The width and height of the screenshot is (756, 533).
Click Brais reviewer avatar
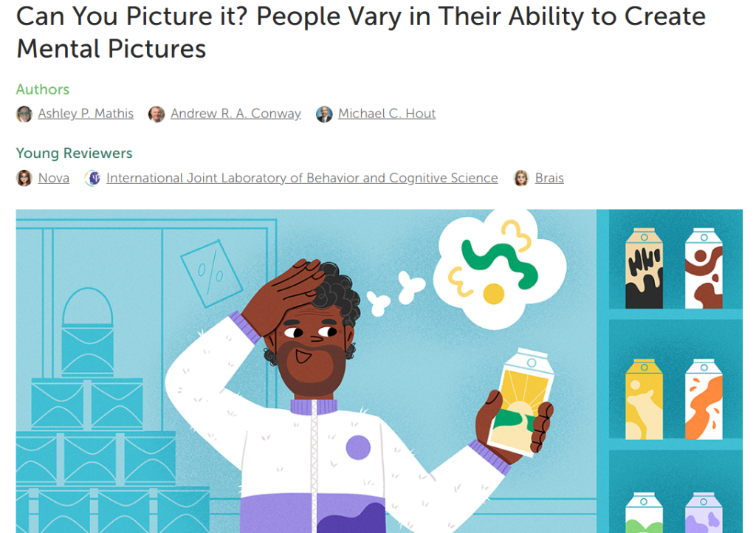pyautogui.click(x=521, y=179)
